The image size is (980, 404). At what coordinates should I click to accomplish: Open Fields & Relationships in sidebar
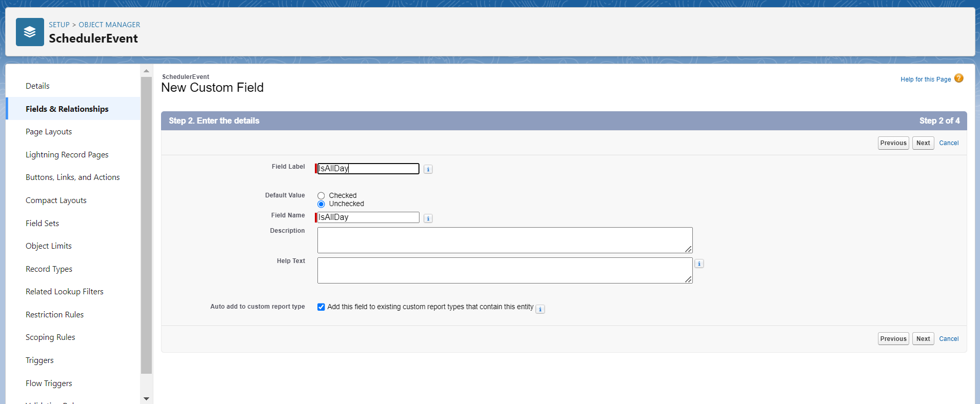click(67, 109)
